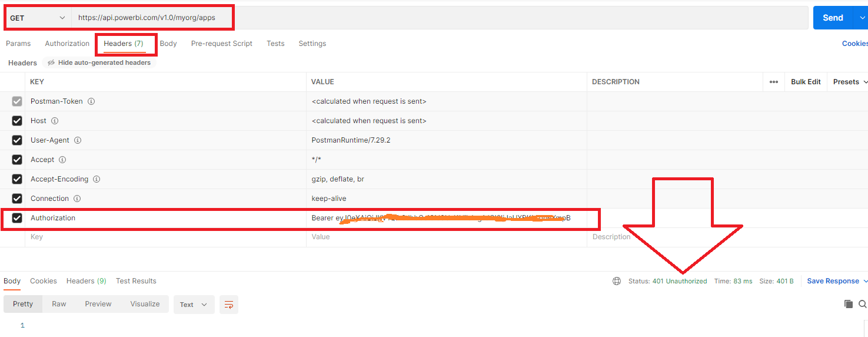
Task: Click the KEY column header
Action: point(37,82)
